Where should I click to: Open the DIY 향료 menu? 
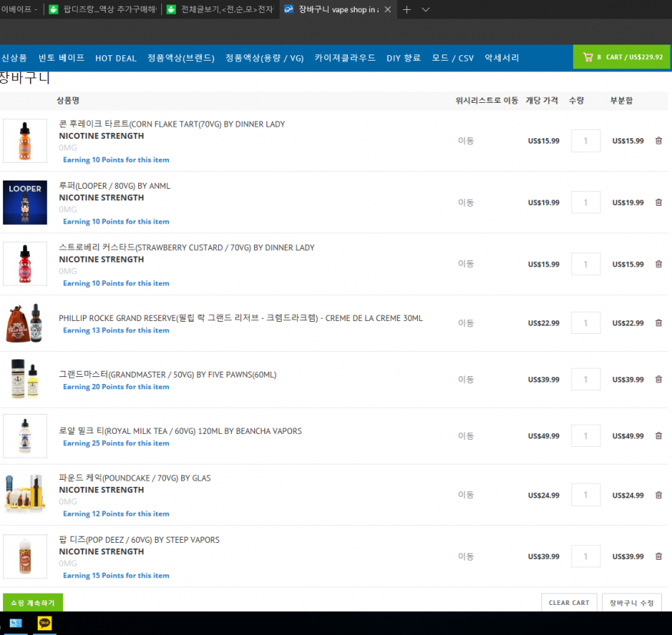pos(403,58)
